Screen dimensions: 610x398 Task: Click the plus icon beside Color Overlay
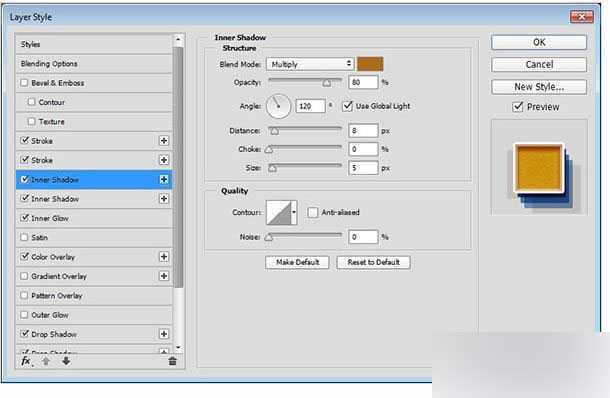point(164,257)
